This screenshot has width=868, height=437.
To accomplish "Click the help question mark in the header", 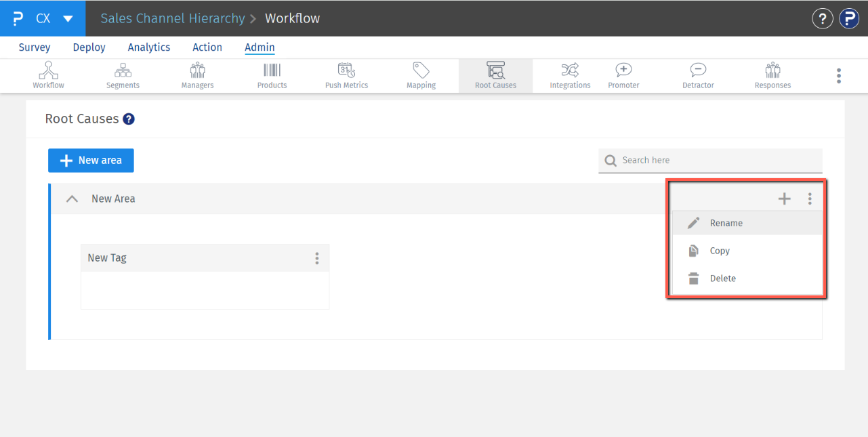I will (x=822, y=18).
